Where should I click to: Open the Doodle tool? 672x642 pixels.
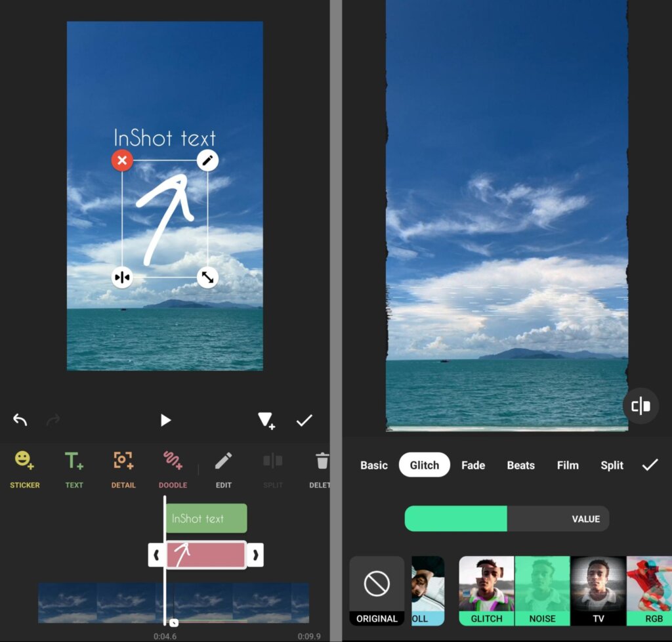(173, 467)
